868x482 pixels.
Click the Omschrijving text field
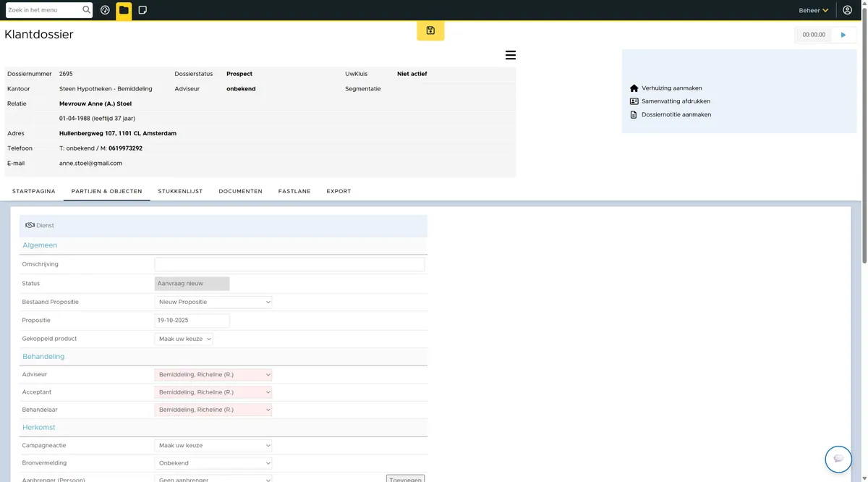point(289,264)
